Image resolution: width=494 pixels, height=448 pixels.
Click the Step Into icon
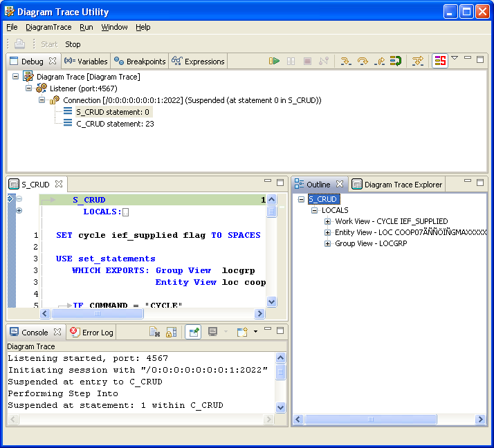(x=345, y=62)
